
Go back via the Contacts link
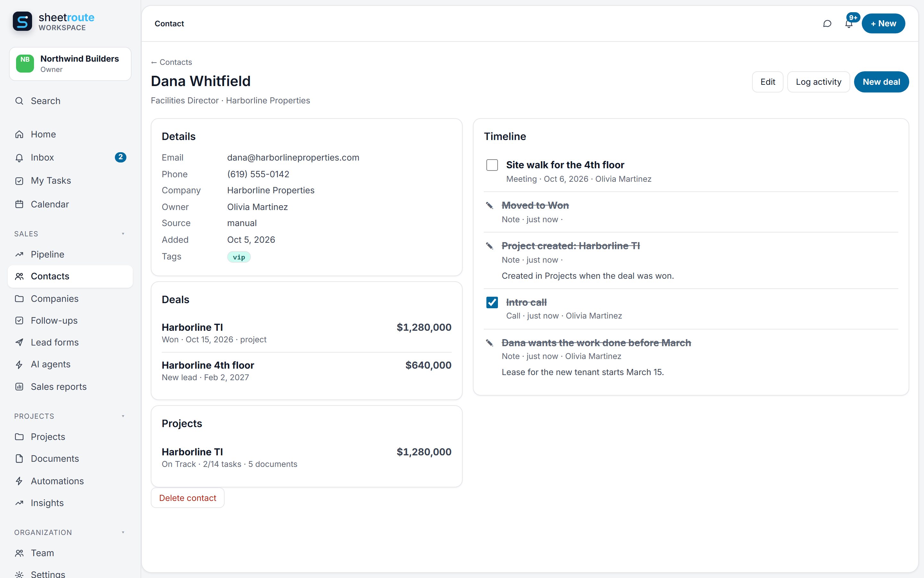point(171,62)
